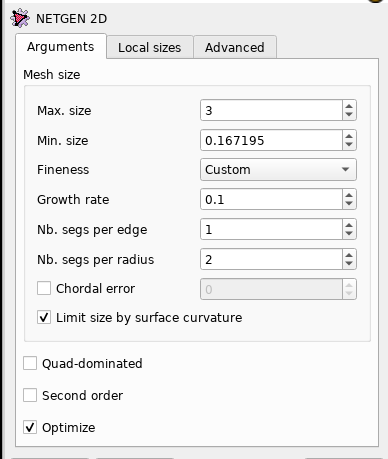Click the Growth rate input field

coord(271,199)
